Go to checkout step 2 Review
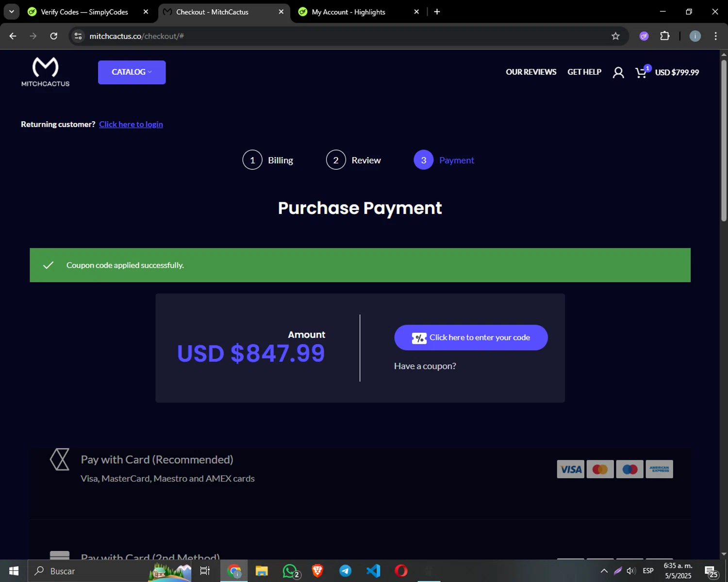Image resolution: width=728 pixels, height=582 pixels. [x=353, y=160]
